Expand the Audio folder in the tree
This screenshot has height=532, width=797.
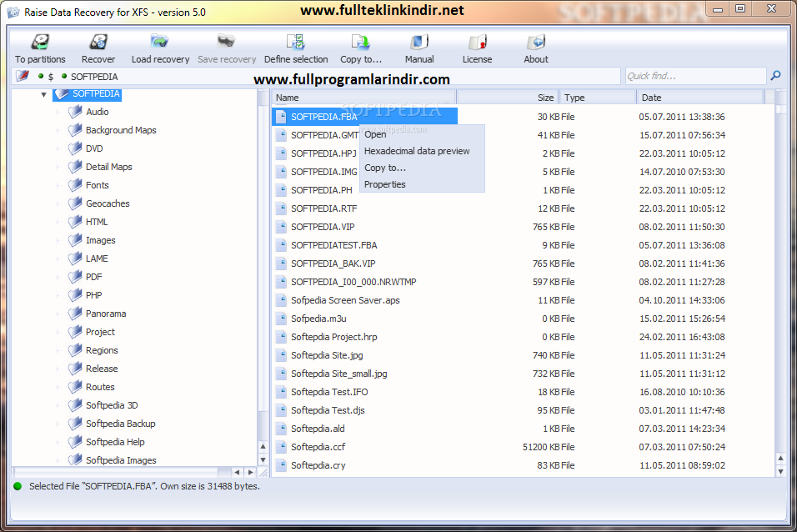(x=58, y=112)
